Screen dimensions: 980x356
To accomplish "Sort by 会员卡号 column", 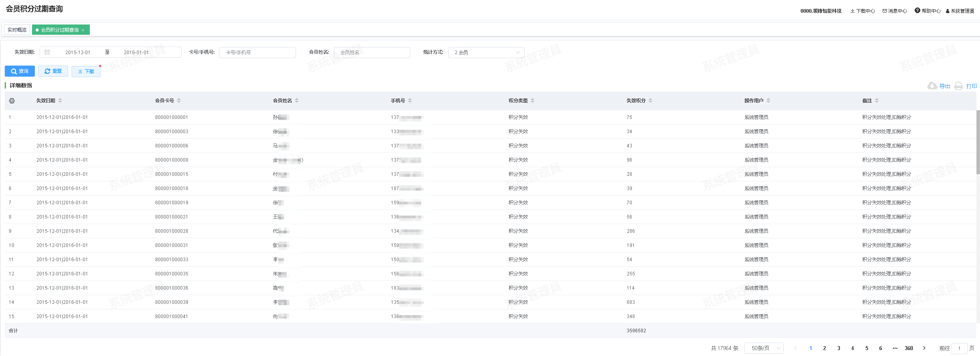I will click(179, 101).
